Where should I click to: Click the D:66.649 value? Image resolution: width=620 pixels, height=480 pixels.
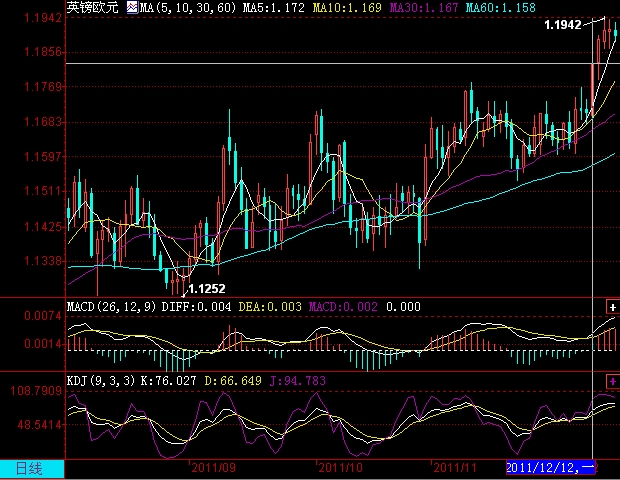click(x=233, y=381)
